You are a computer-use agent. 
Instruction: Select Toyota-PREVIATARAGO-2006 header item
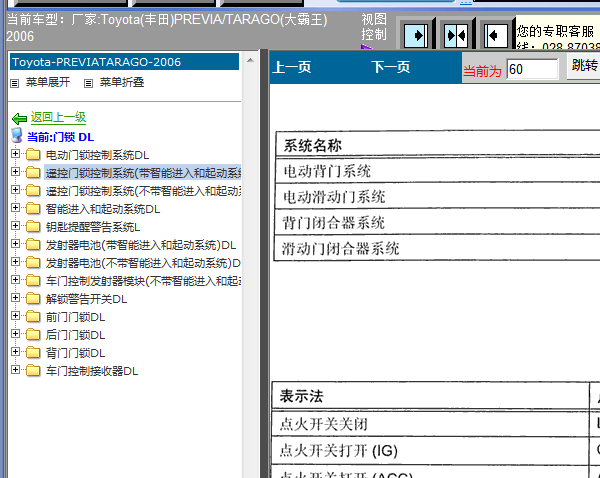click(x=124, y=62)
